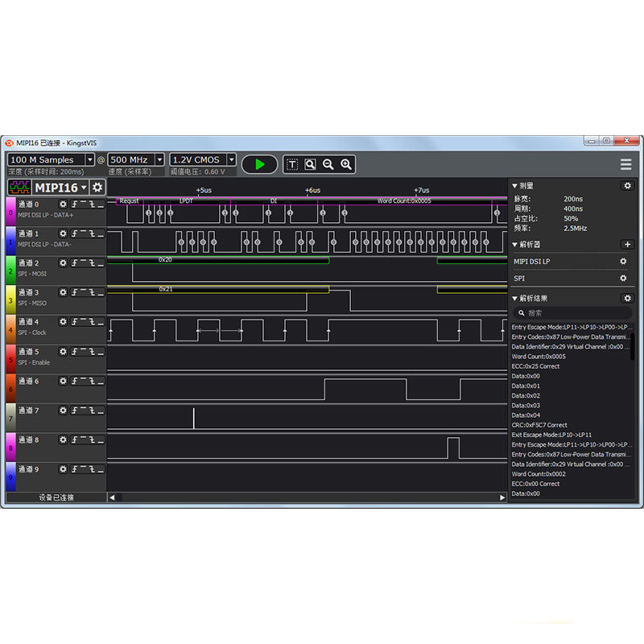
Task: Open the 500 MHz sample rate dropdown
Action: coord(159,160)
